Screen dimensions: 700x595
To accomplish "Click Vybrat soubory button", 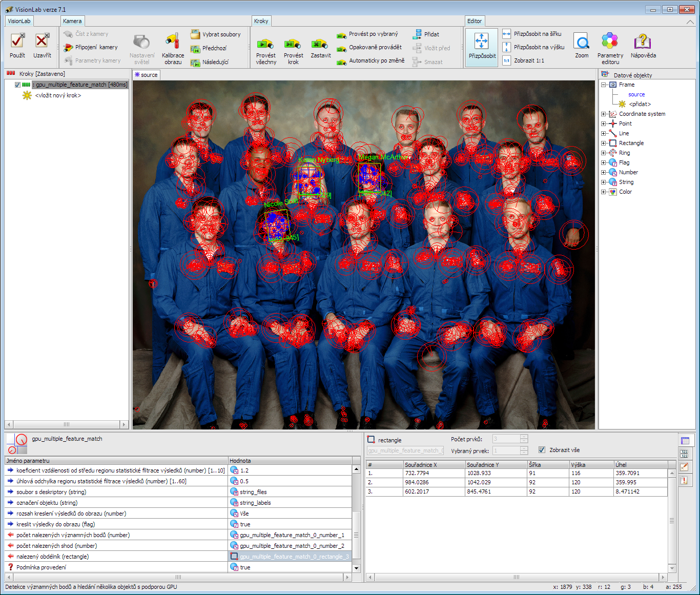I will point(216,34).
